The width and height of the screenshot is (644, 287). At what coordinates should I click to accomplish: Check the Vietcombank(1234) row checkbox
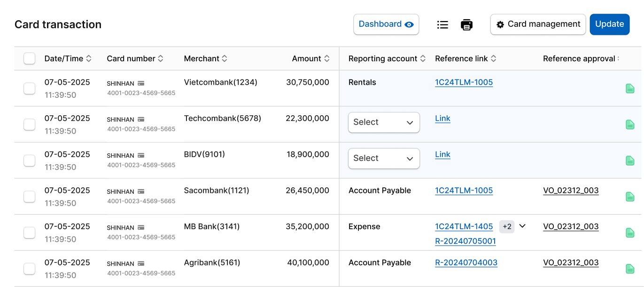[30, 88]
